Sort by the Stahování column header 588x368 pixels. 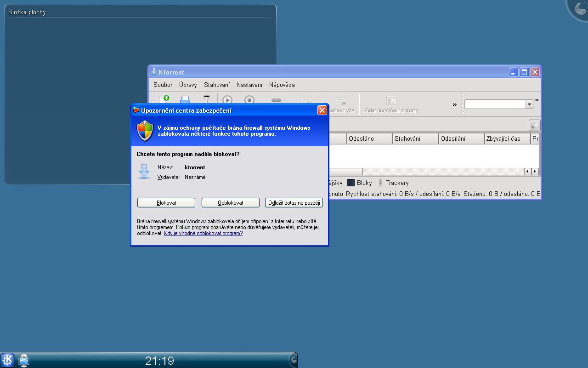(x=416, y=138)
